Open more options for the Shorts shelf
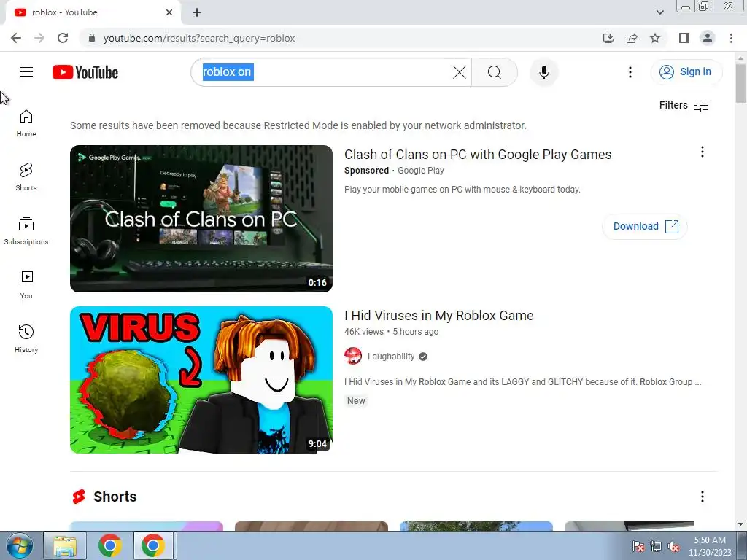This screenshot has height=560, width=747. point(703,497)
